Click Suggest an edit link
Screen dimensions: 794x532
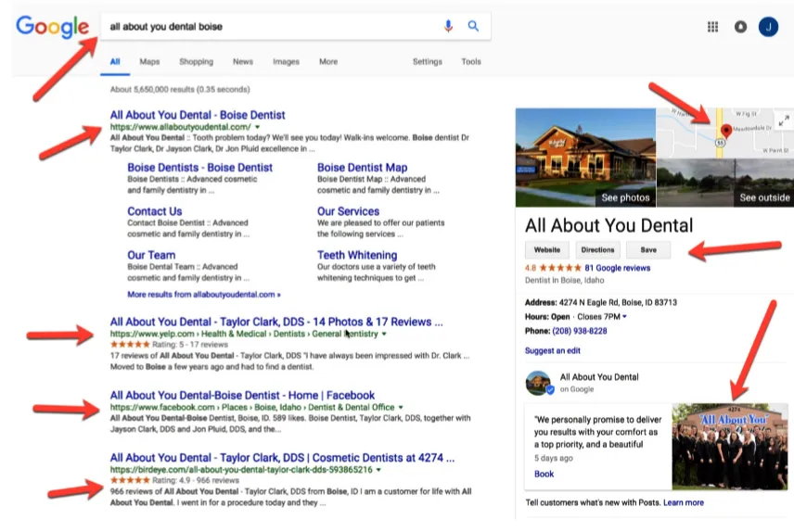[553, 350]
